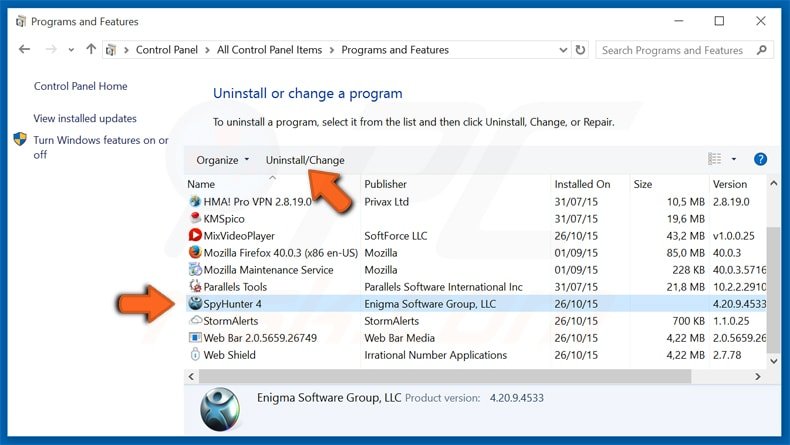Click the shield icon beside Windows features
Screen dimensions: 790x445
20,140
